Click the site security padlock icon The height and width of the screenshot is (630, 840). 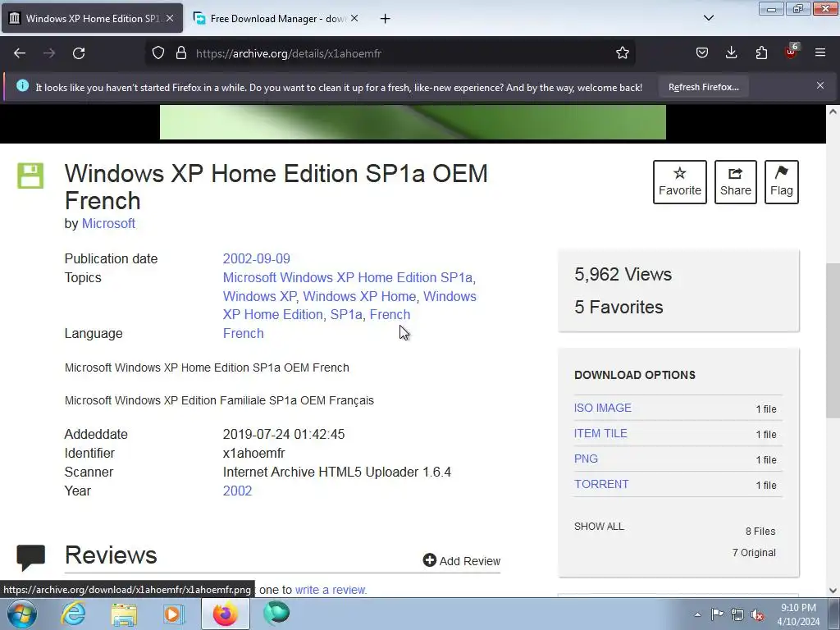[x=181, y=53]
